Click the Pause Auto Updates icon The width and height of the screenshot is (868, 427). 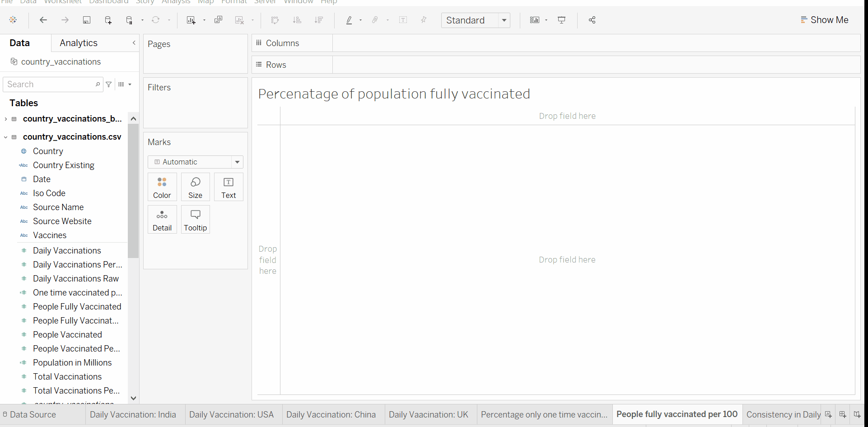click(129, 20)
